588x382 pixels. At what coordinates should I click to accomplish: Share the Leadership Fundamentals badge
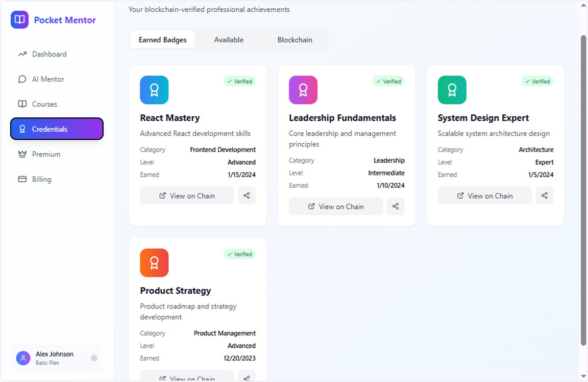tap(395, 206)
